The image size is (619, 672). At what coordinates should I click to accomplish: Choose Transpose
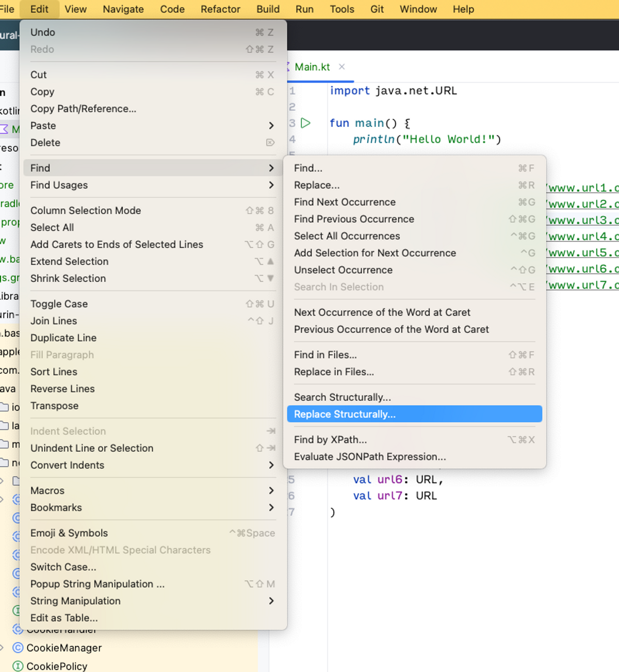pyautogui.click(x=153, y=406)
